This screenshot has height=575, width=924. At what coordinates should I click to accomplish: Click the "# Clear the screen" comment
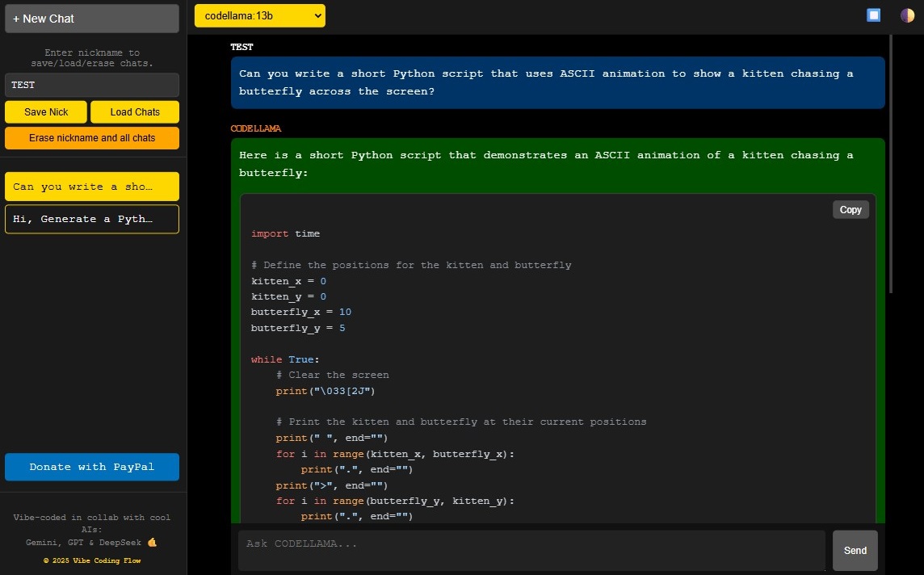tap(332, 375)
